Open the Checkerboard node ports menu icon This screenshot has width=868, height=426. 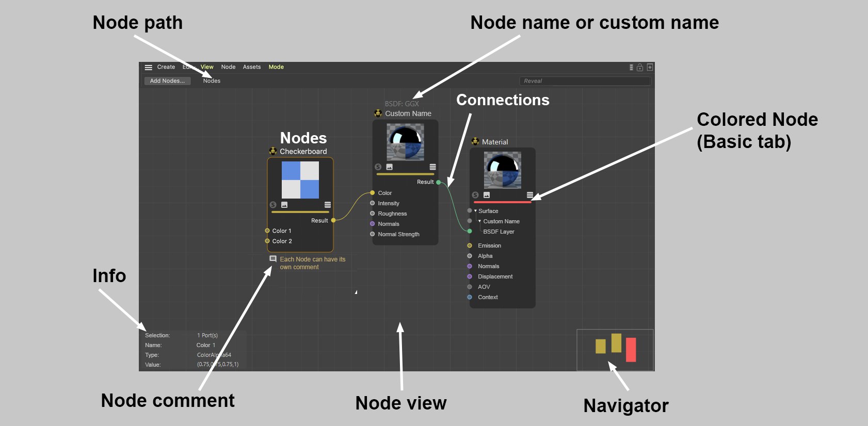click(x=328, y=205)
